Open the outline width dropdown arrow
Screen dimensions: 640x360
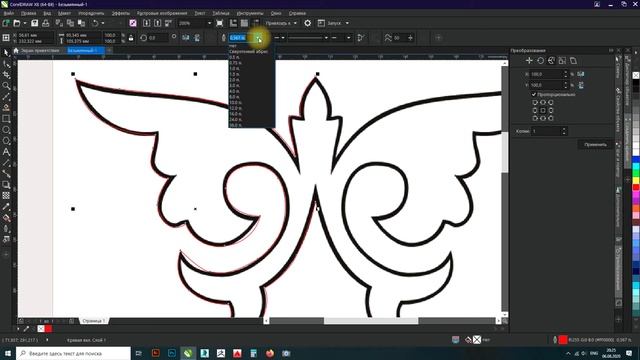[x=259, y=38]
